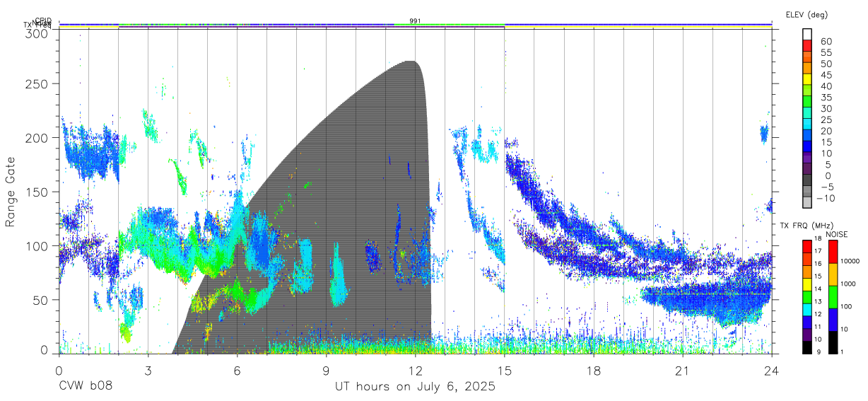
Task: Select the green swatch between NOISE 100 and 1000
Action: pyautogui.click(x=832, y=296)
